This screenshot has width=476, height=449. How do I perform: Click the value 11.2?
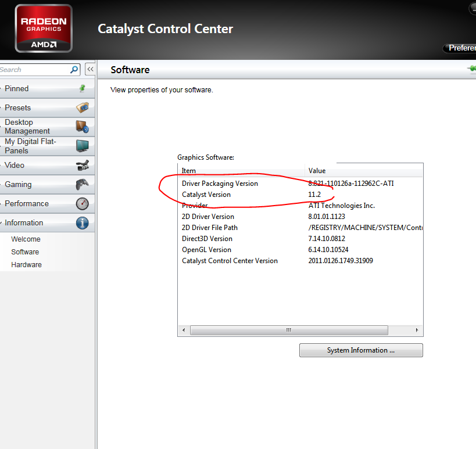[x=314, y=195]
